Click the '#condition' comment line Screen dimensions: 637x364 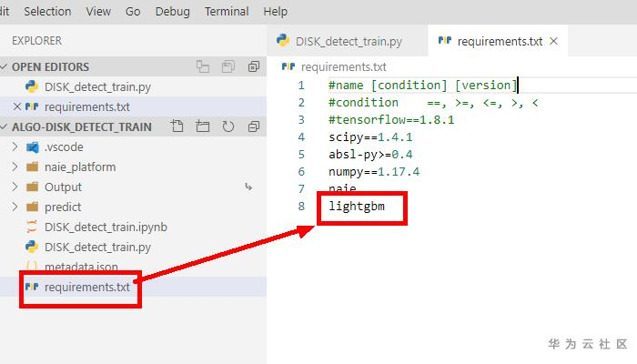[433, 102]
